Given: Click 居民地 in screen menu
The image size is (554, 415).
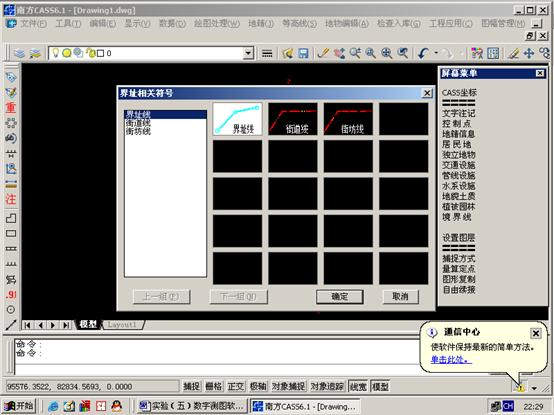Looking at the screenshot, I should click(456, 144).
